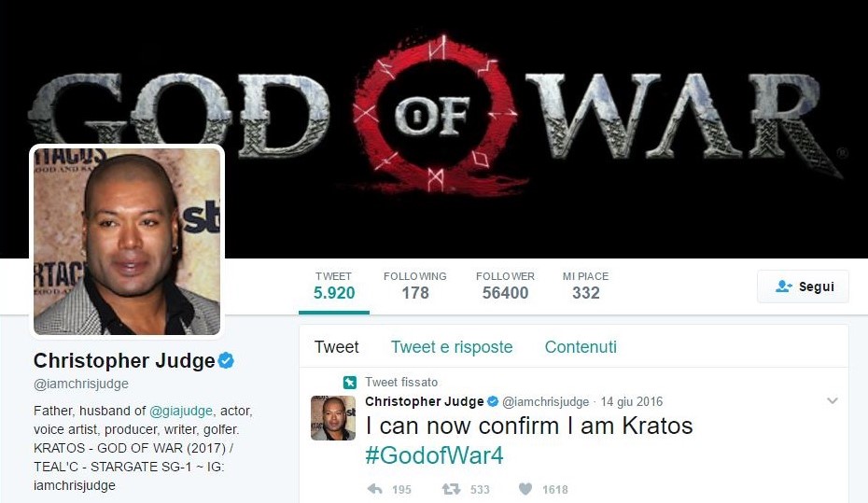868x503 pixels.
Task: Click verified badge in the tweet header
Action: click(492, 401)
